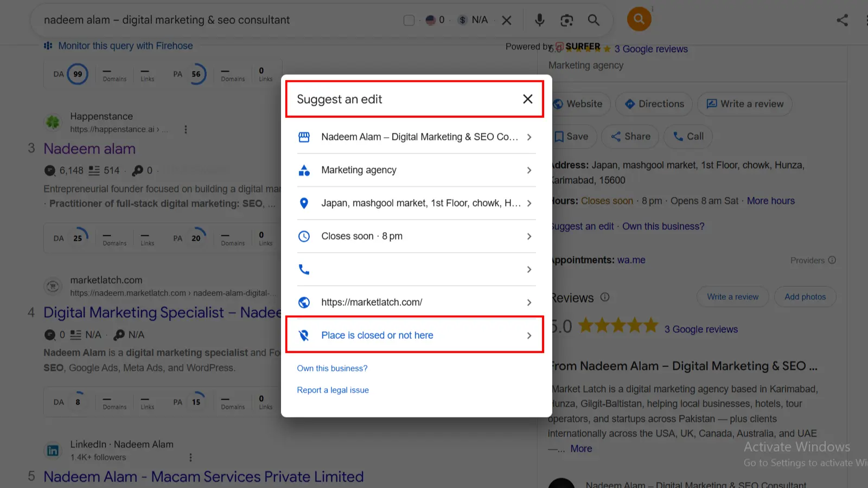Open the business name edit row
This screenshot has width=868, height=488.
[416, 137]
